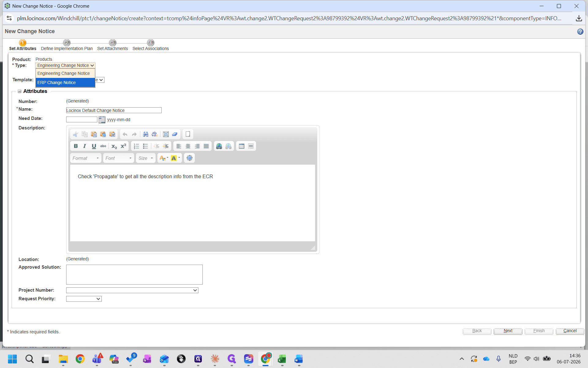The width and height of the screenshot is (588, 368).
Task: Insert a hyperlink with the Link icon
Action: click(x=219, y=146)
